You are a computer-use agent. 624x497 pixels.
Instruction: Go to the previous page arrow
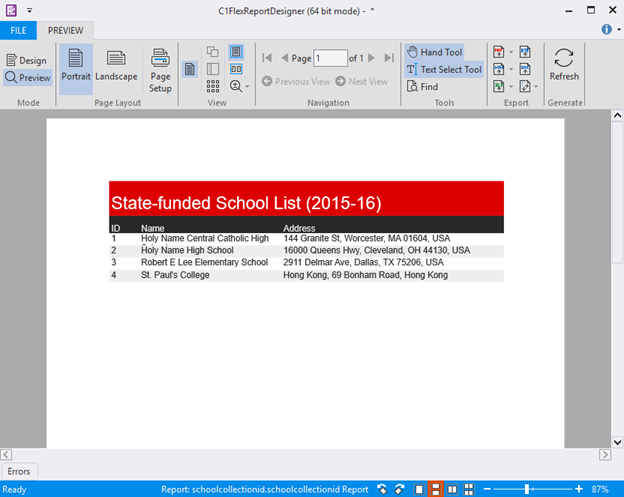(x=285, y=58)
